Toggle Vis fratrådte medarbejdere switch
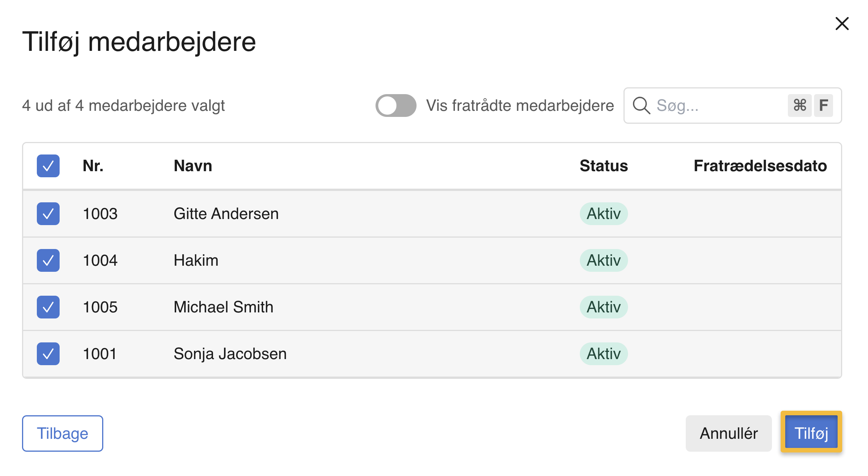This screenshot has width=868, height=476. point(396,106)
